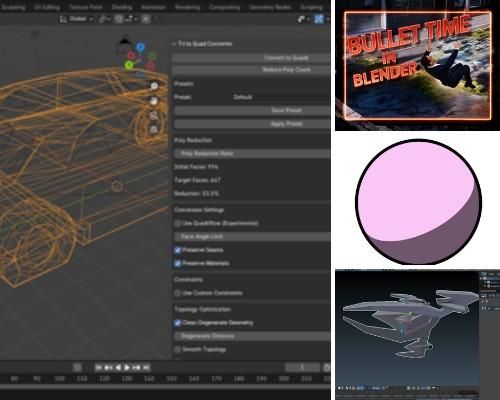Click frame 180 on the timeline ruler
Viewport: 500px width, 400px height.
click(x=239, y=379)
